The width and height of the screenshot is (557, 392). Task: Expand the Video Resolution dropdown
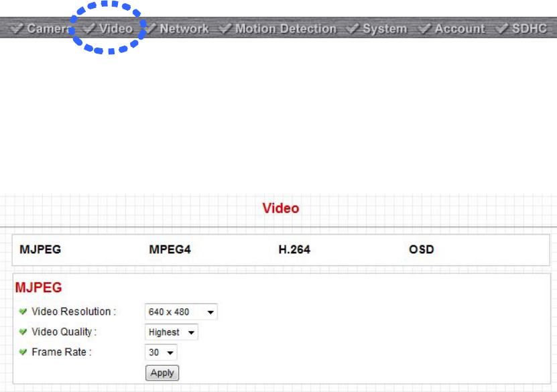tap(181, 312)
